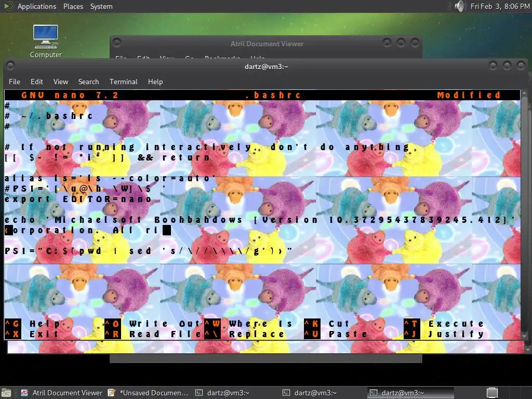This screenshot has height=399, width=532.
Task: Click the ^G Help shortcut label
Action: point(33,324)
